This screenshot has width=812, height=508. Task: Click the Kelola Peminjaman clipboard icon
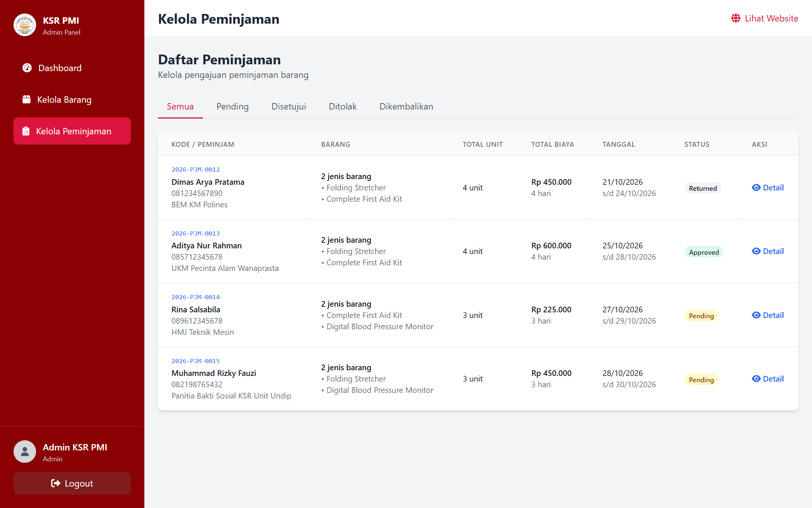[26, 131]
